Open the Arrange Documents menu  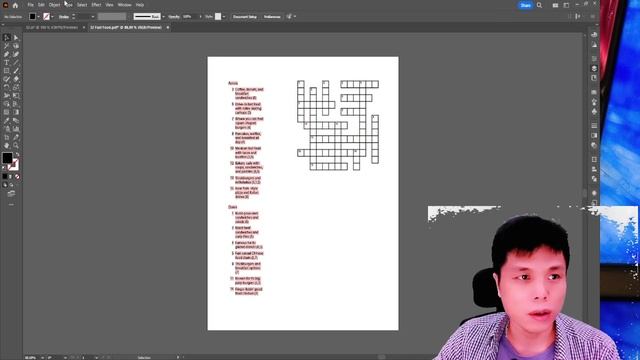coord(555,5)
